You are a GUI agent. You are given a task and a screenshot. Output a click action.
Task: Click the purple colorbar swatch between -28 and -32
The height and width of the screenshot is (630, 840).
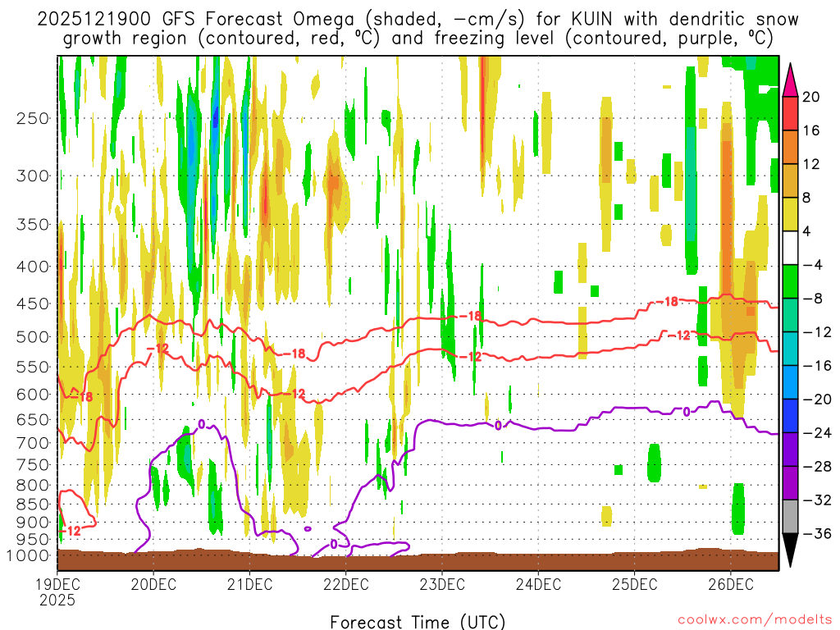(790, 483)
